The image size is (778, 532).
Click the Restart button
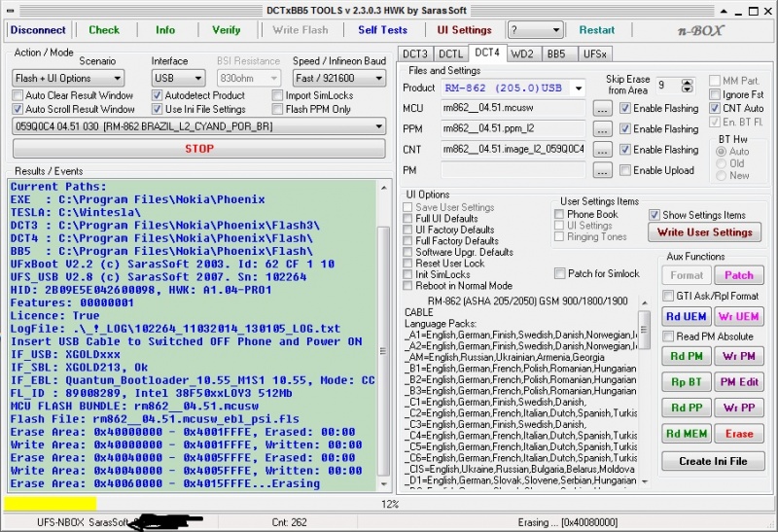point(597,30)
